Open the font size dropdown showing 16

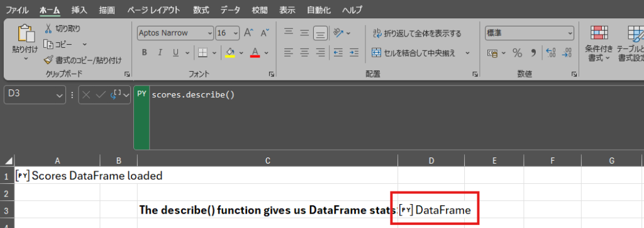236,33
